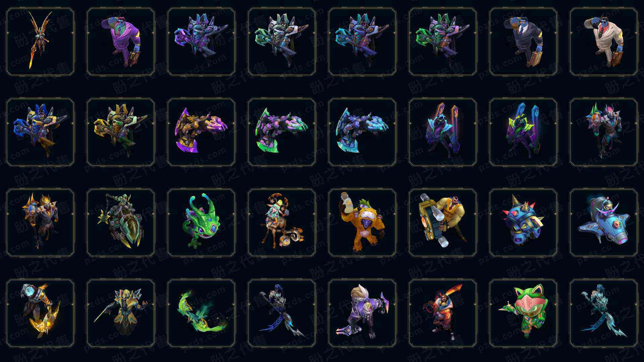Select the green cat costume character
The width and height of the screenshot is (644, 362).
coord(523,313)
